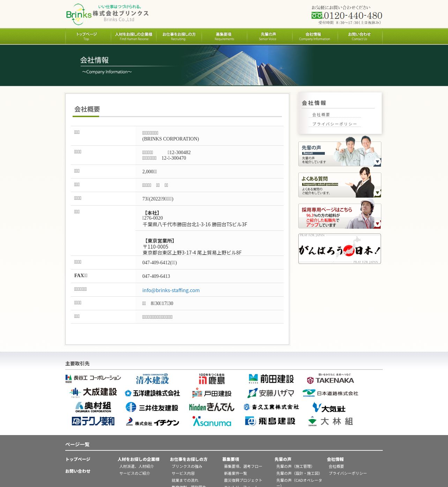Open footer ブリンクスの強み link
The image size is (448, 487).
click(x=187, y=466)
